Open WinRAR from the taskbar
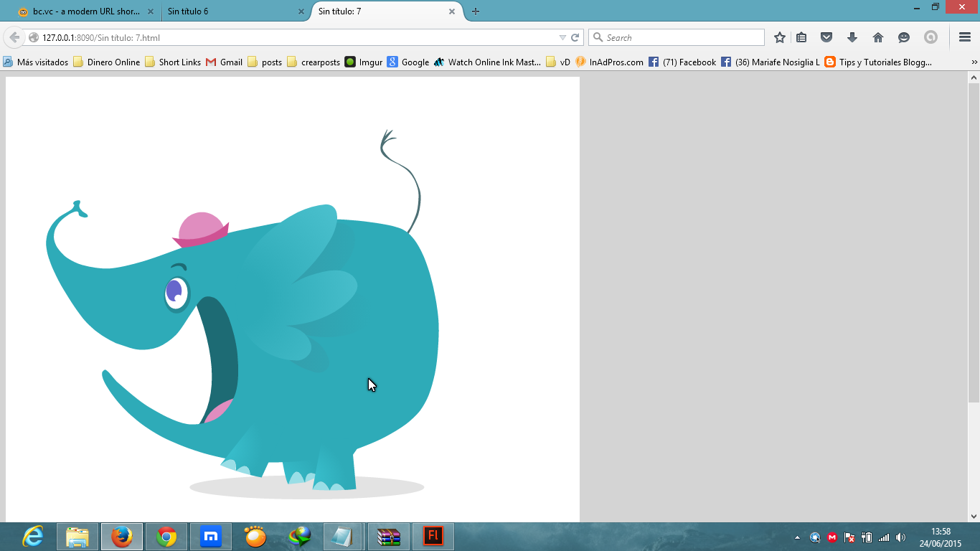Viewport: 980px width, 551px height. pos(389,537)
